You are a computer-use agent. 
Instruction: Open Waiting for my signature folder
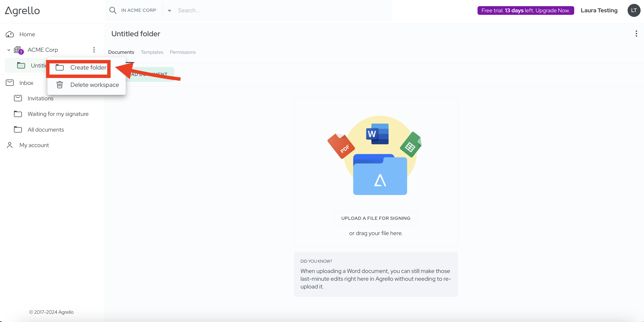point(58,114)
